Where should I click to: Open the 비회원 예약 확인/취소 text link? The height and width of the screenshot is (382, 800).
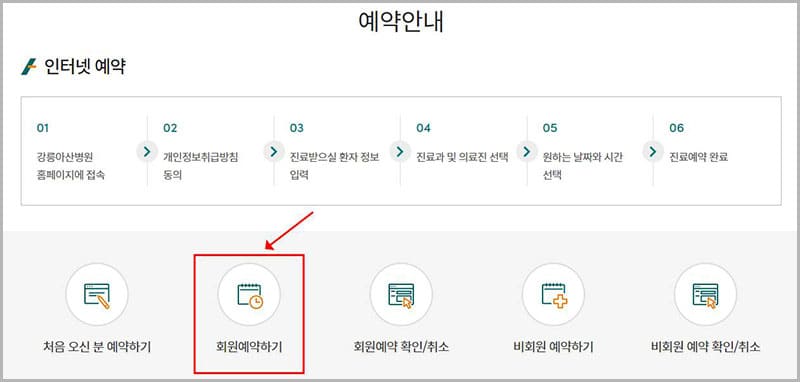click(706, 348)
